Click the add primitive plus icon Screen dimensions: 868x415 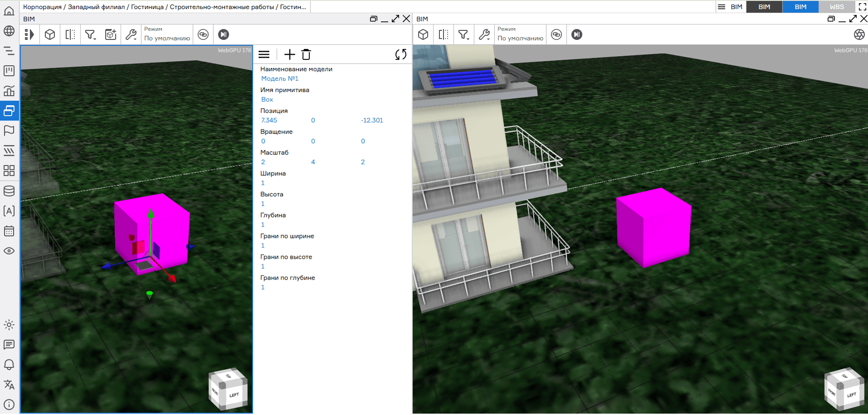pos(289,55)
